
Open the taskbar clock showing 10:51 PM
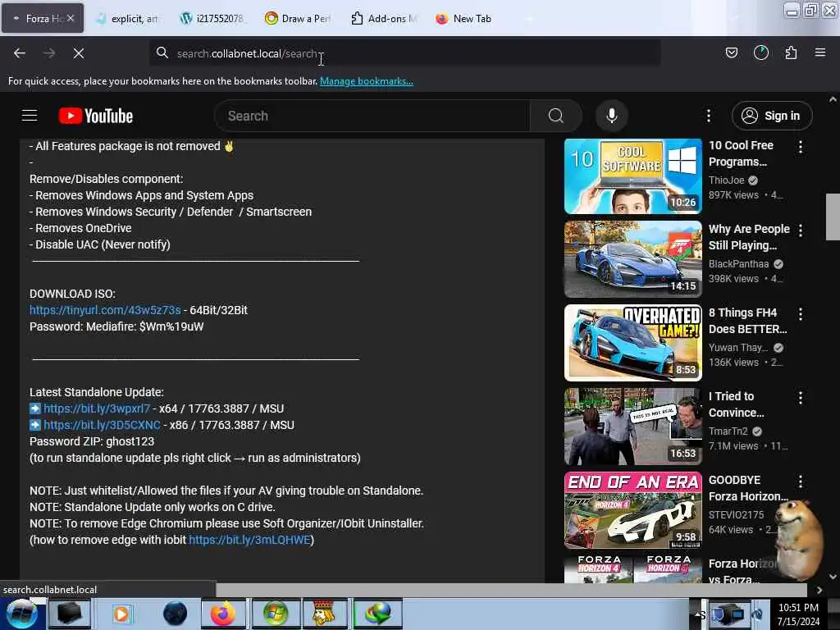pyautogui.click(x=798, y=614)
